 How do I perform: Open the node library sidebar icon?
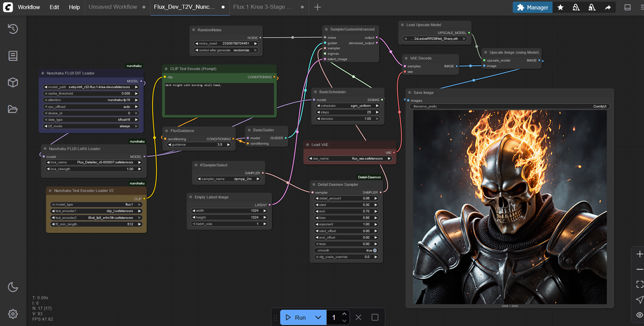(x=13, y=56)
